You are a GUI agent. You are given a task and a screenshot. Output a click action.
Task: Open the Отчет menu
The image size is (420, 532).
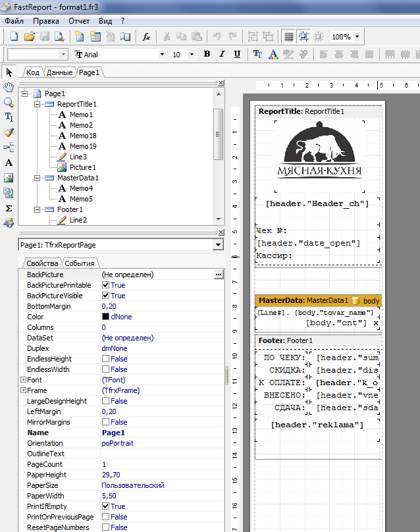[79, 21]
